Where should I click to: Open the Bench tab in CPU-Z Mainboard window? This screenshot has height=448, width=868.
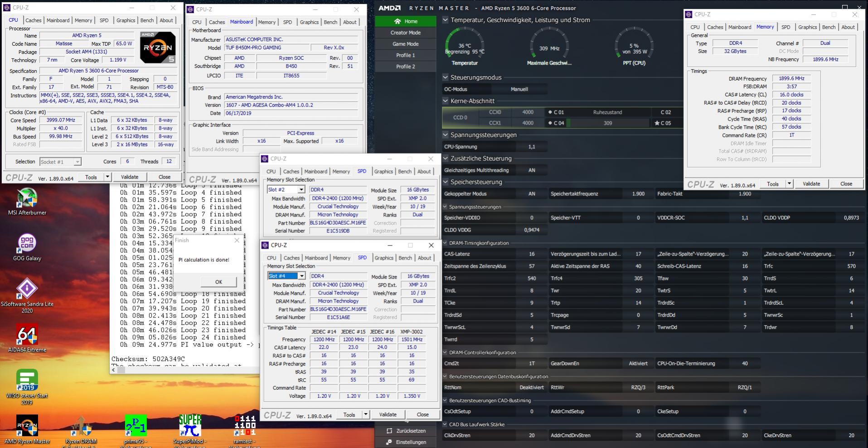click(330, 22)
